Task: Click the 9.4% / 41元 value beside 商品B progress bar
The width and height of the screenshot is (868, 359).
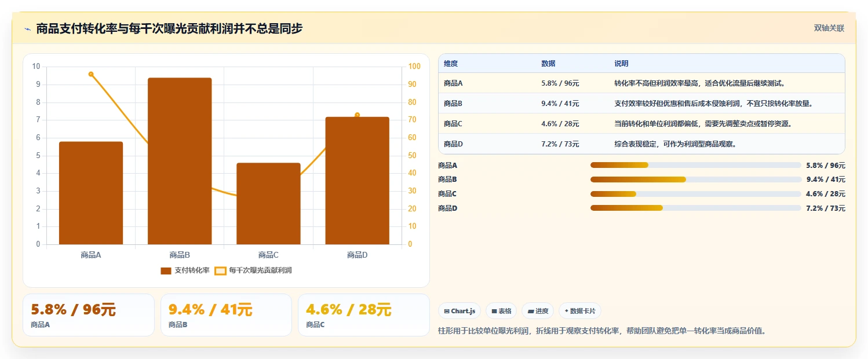Action: click(825, 179)
